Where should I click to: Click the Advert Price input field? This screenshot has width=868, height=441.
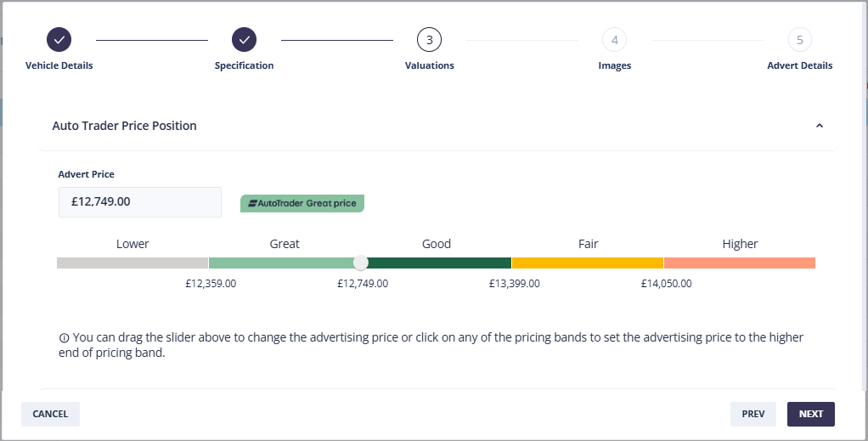point(139,202)
